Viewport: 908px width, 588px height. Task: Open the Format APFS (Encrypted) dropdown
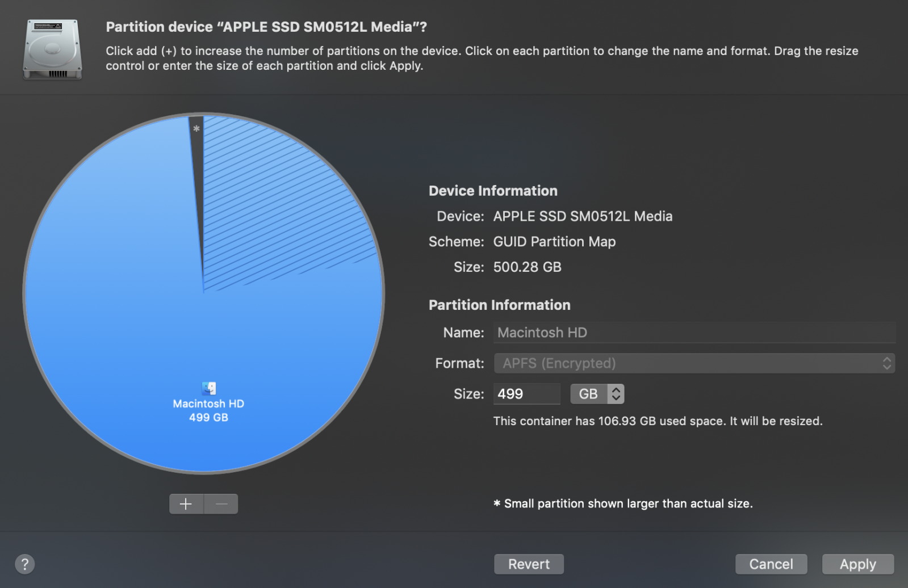pos(694,363)
